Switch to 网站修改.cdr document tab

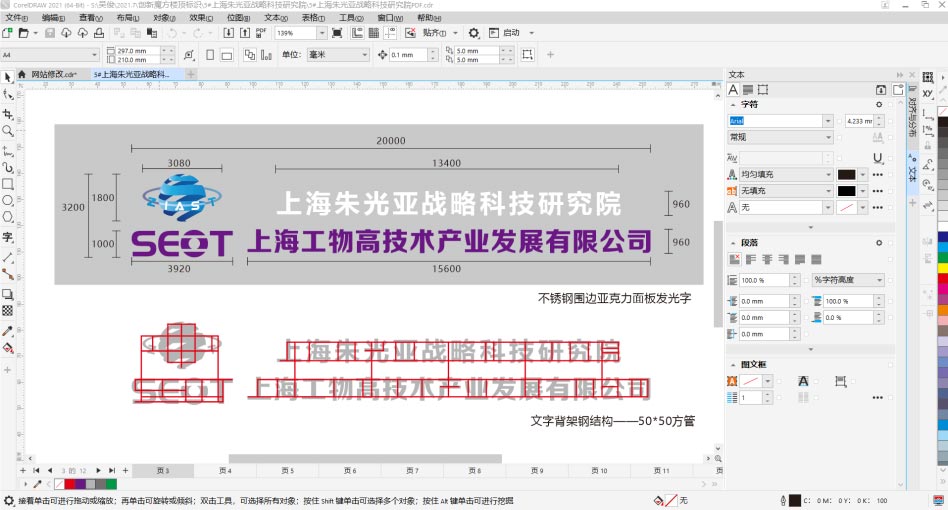click(x=54, y=74)
